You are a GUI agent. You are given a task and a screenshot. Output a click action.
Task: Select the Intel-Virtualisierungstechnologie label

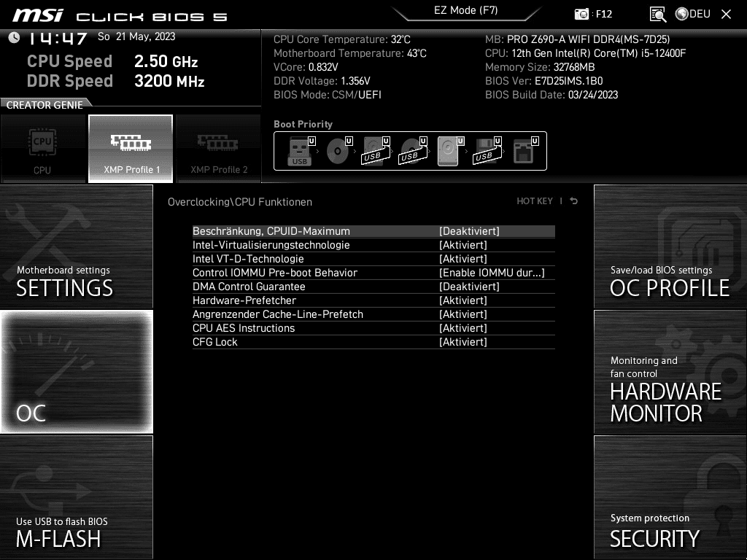coord(271,245)
